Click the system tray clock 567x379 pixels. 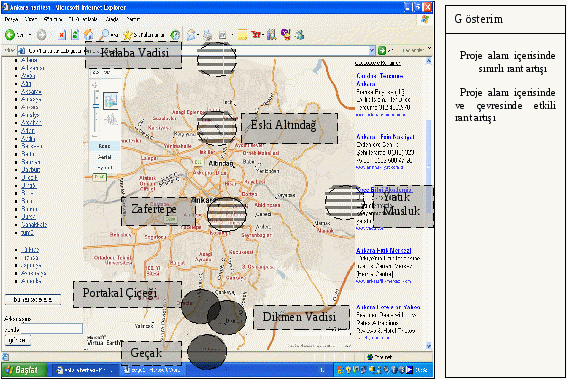(422, 370)
